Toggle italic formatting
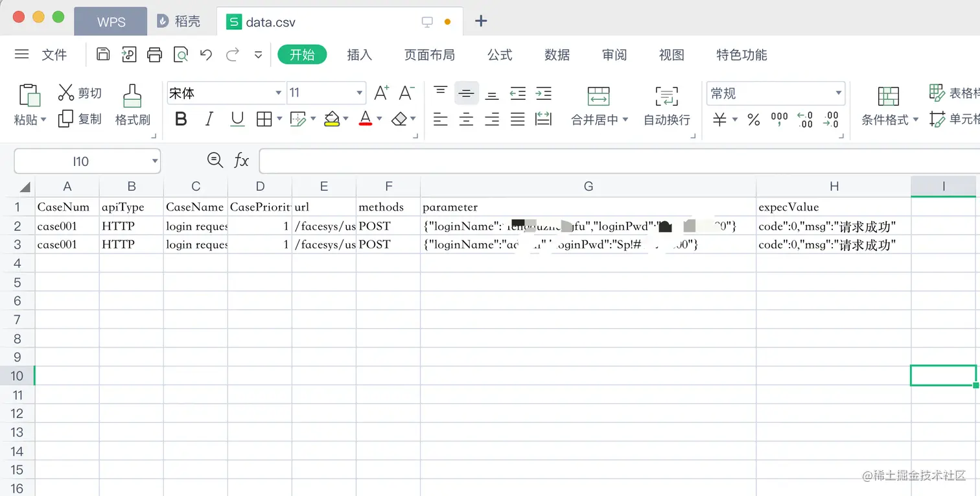Screen dimensions: 980x496 [x=209, y=119]
